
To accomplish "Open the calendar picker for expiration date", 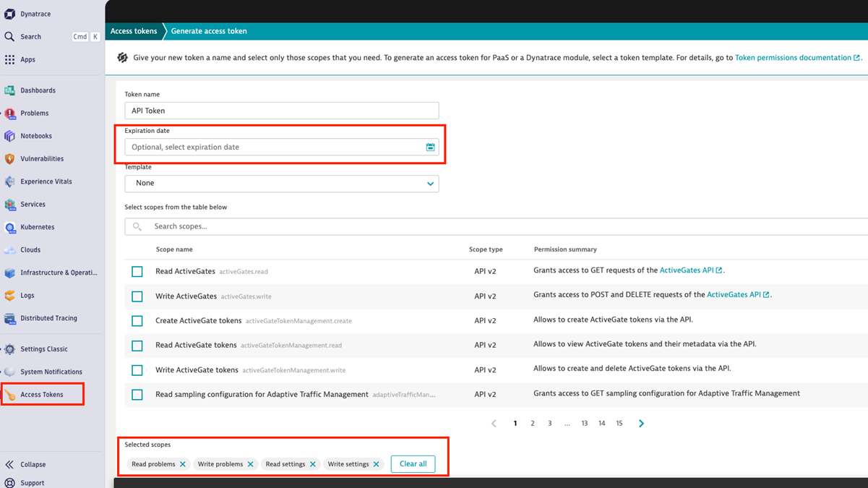I will pos(430,147).
